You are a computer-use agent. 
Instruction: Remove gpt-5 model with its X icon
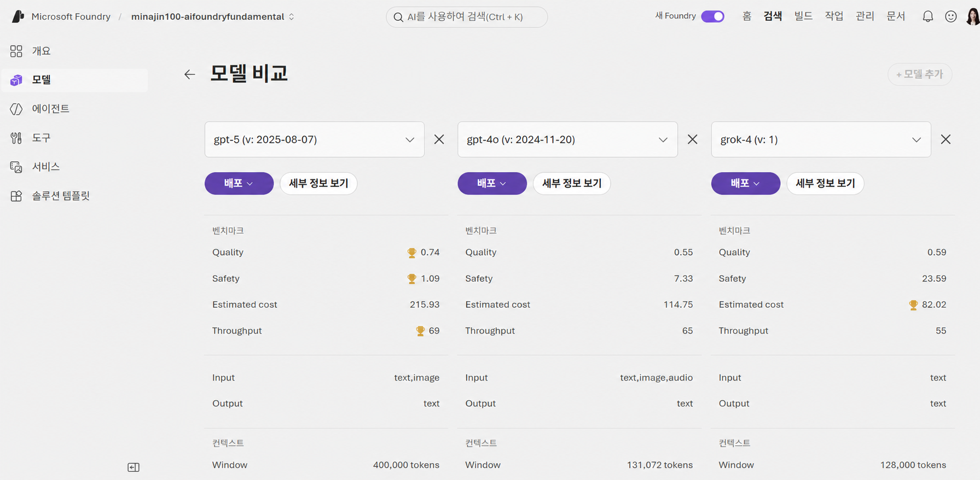point(439,139)
